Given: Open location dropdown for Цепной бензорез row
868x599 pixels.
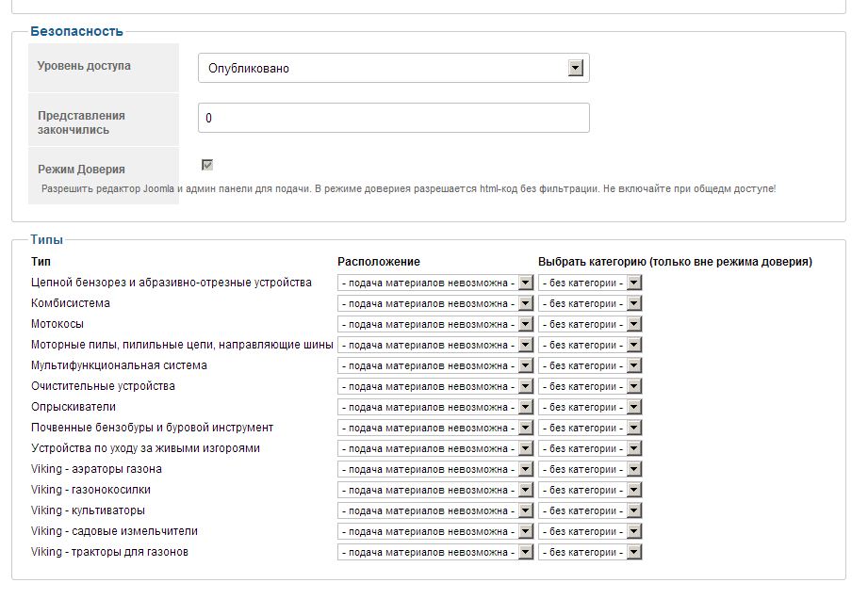Looking at the screenshot, I should click(435, 283).
